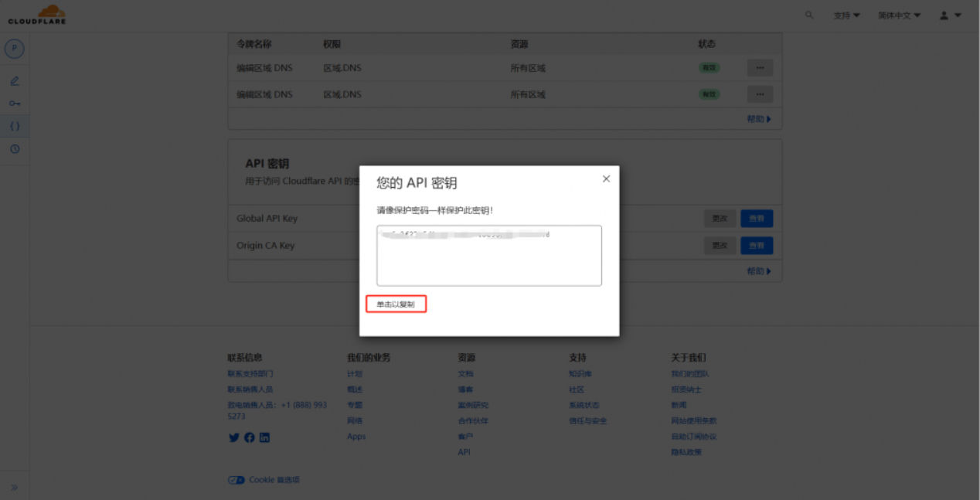Select the pencil icon in sidebar
The height and width of the screenshot is (500, 980).
coord(15,80)
